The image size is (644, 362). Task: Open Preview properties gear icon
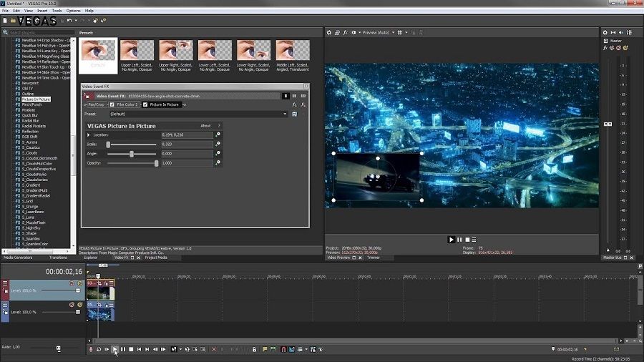click(329, 32)
